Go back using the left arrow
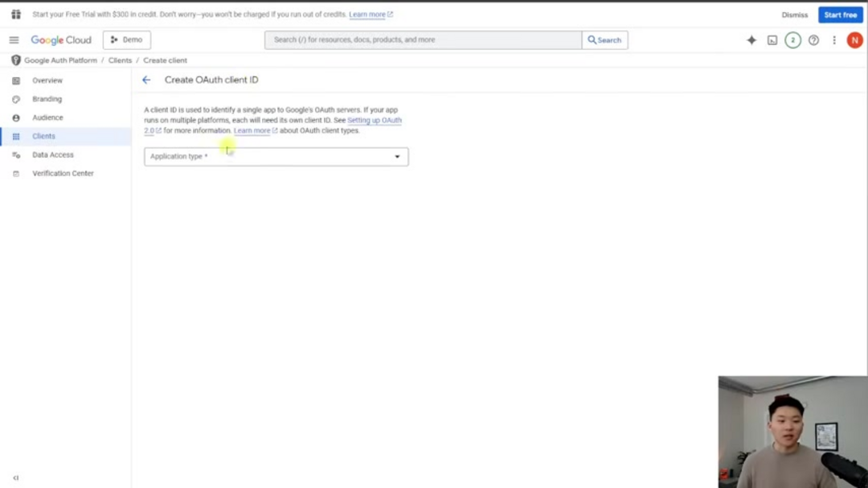 146,80
